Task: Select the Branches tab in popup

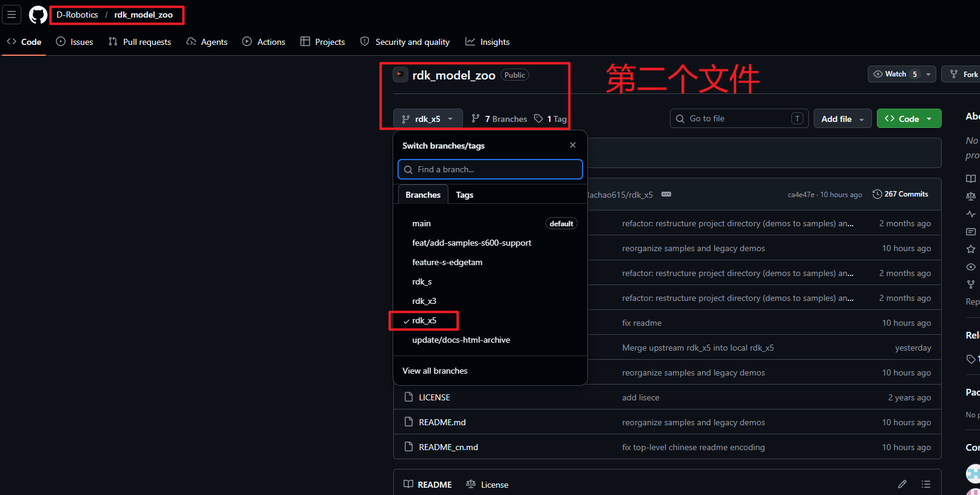Action: pyautogui.click(x=423, y=195)
